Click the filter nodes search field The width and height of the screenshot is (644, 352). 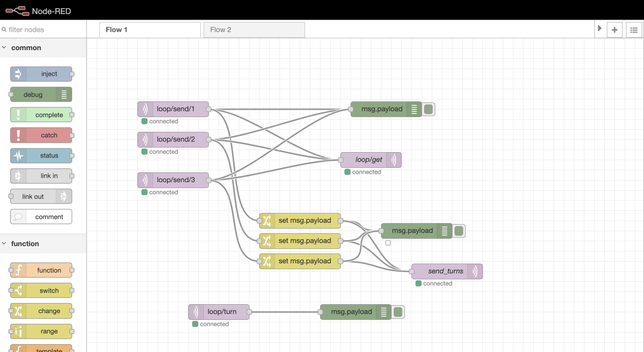click(x=45, y=30)
